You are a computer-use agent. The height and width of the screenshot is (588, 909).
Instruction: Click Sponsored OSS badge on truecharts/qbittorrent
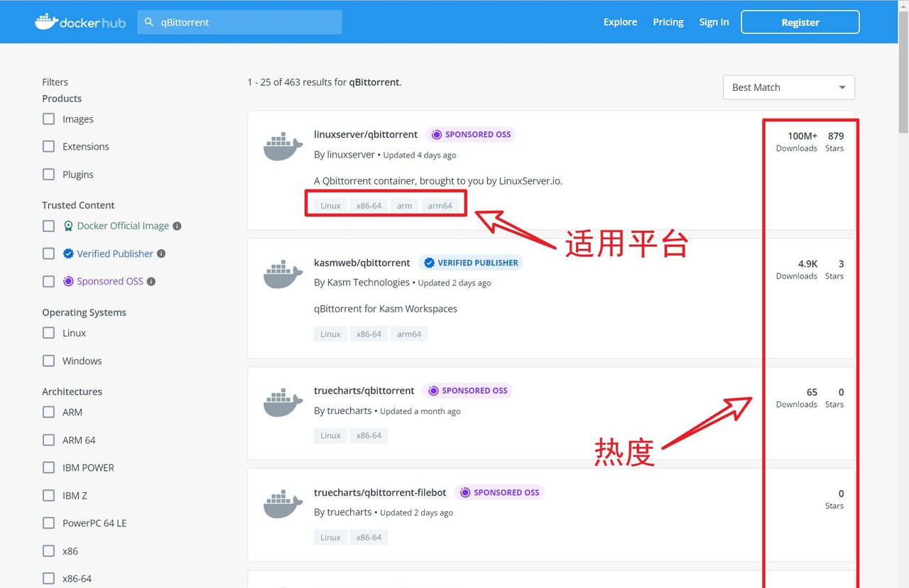467,391
